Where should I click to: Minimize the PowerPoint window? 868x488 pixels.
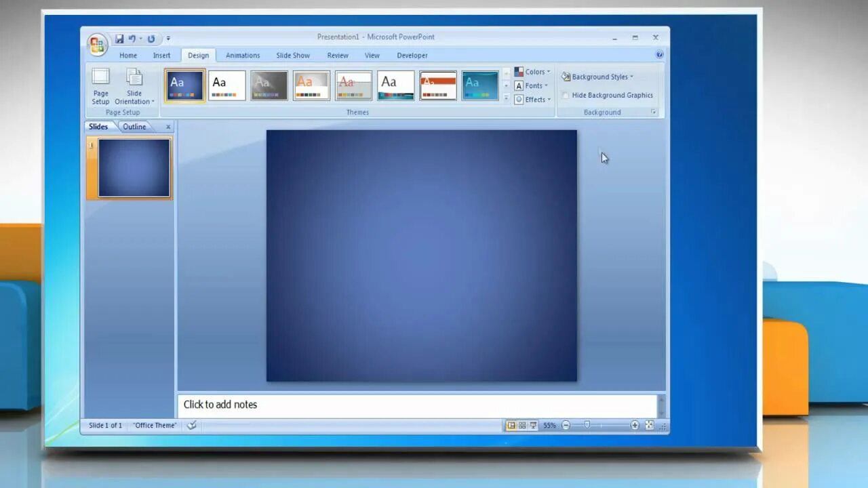(614, 37)
